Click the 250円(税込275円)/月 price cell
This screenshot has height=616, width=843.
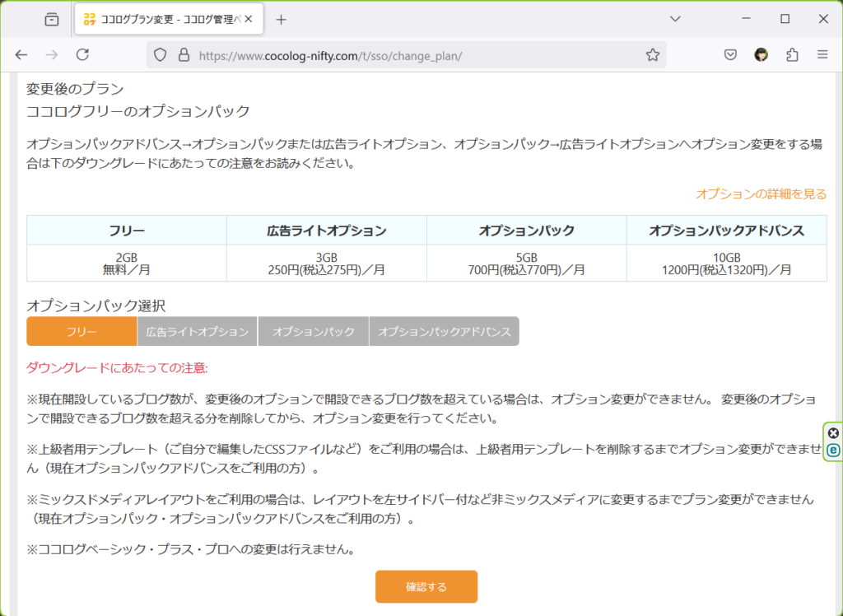[x=327, y=263]
